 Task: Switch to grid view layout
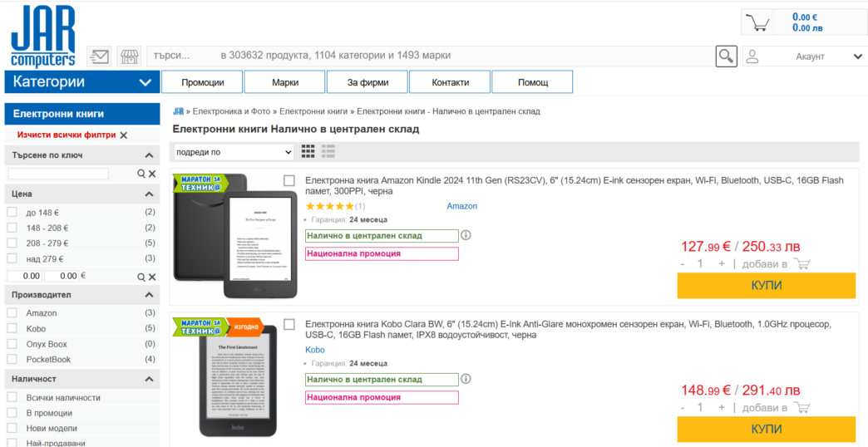click(x=308, y=151)
